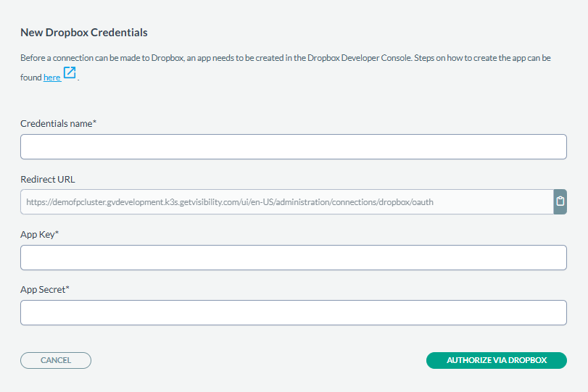Image resolution: width=588 pixels, height=392 pixels.
Task: Click the 'App Secret*' field label
Action: point(45,290)
